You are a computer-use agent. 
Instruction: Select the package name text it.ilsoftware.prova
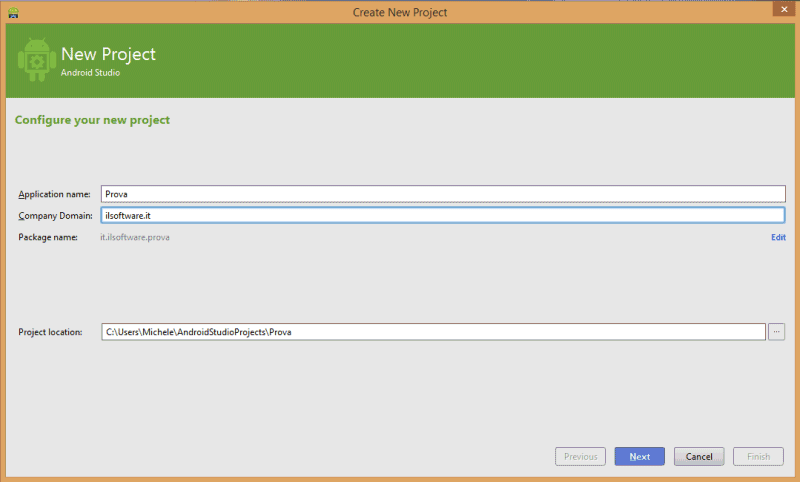point(135,237)
